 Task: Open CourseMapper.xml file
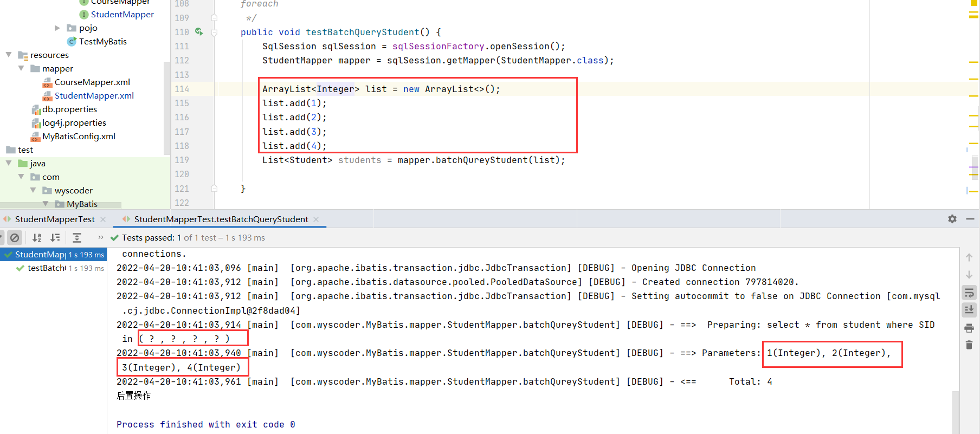(x=92, y=82)
